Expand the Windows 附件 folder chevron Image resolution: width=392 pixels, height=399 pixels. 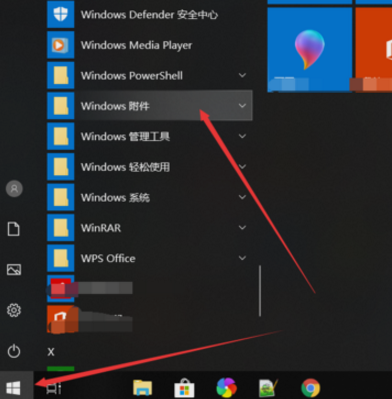pos(242,106)
